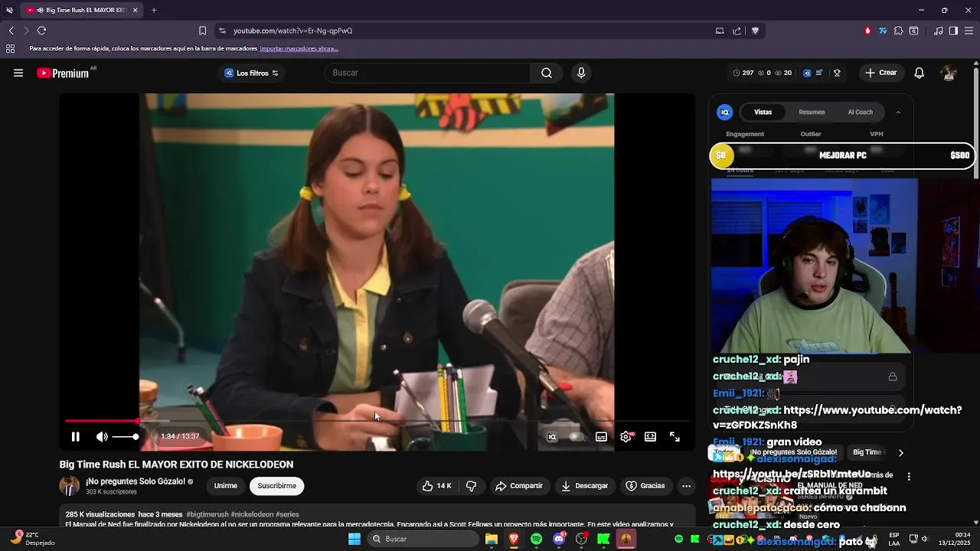Image resolution: width=980 pixels, height=551 pixels.
Task: Like the video showing 14 K
Action: [437, 486]
